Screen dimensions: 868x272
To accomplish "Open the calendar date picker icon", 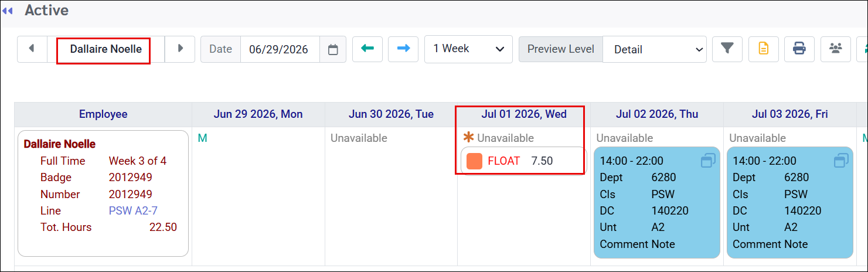I will pyautogui.click(x=333, y=49).
